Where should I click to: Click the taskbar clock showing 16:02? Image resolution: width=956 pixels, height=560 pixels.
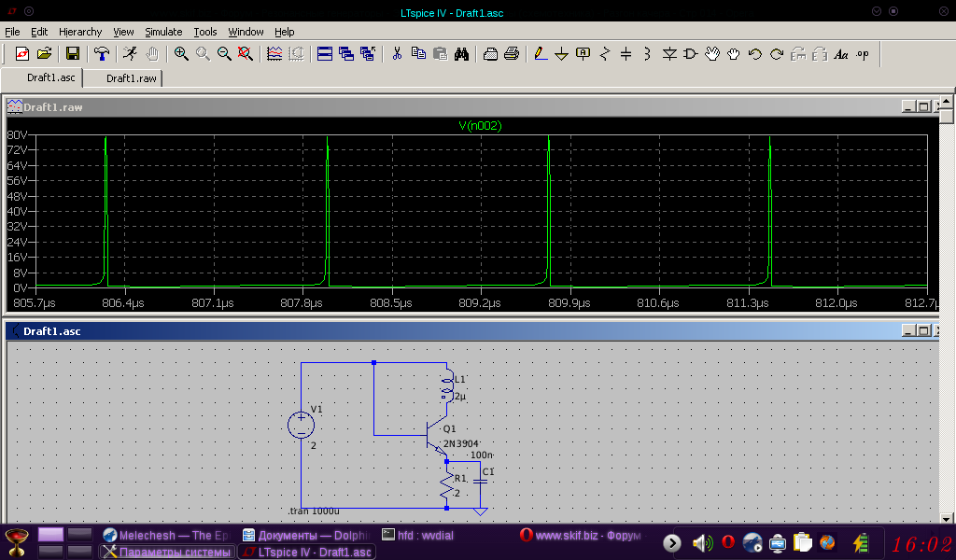[921, 543]
